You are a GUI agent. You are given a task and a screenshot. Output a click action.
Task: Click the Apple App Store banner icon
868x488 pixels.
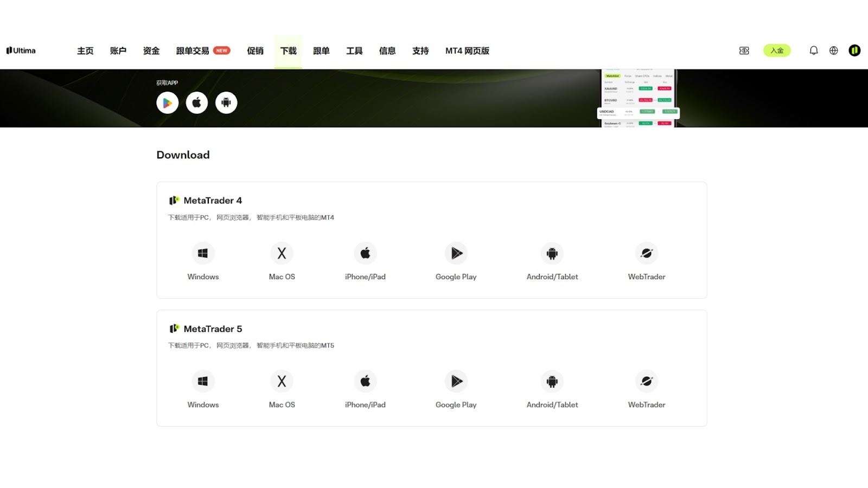197,102
